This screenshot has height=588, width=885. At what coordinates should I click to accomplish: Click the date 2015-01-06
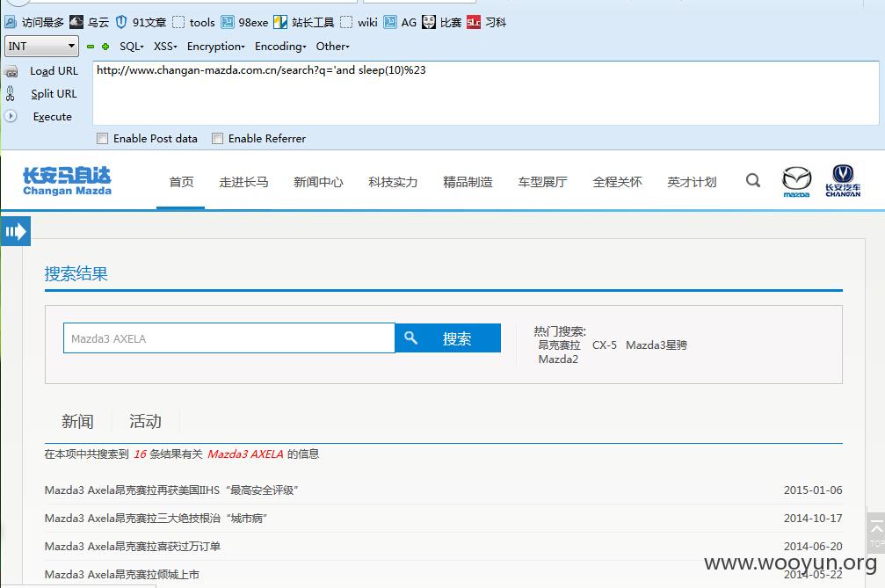pos(813,490)
